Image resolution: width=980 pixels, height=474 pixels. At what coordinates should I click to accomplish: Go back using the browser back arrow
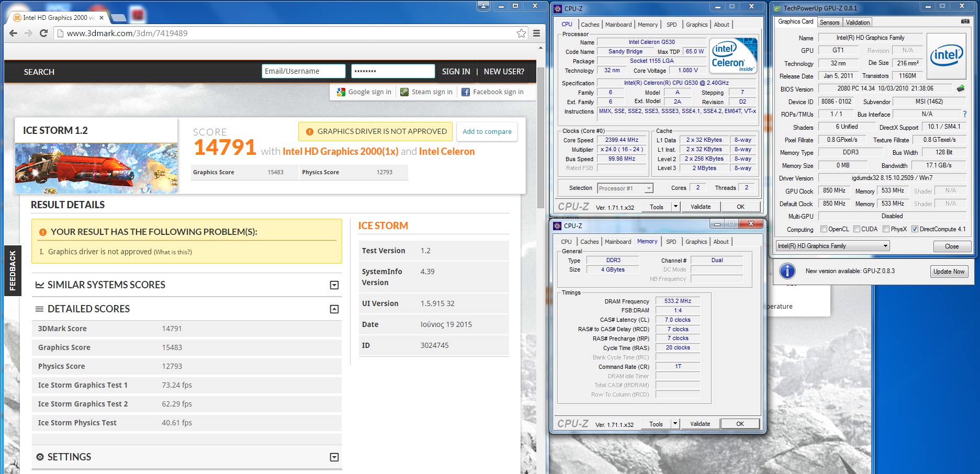(x=14, y=33)
